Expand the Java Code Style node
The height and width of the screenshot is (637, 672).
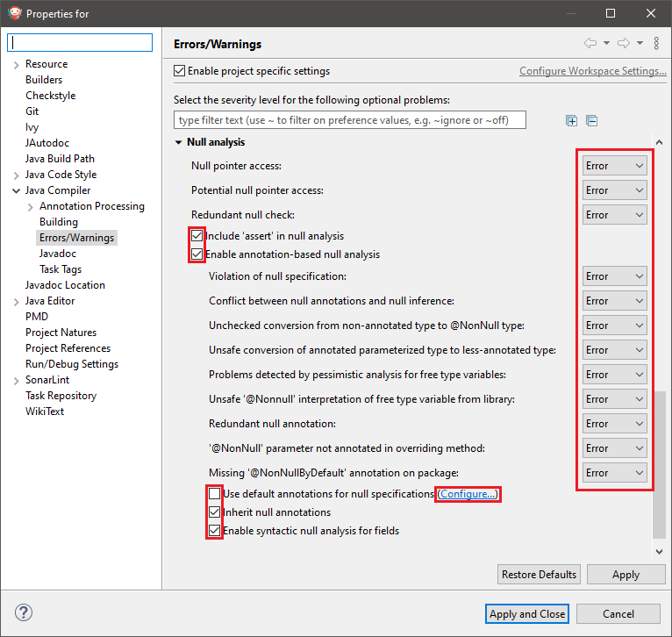click(17, 175)
